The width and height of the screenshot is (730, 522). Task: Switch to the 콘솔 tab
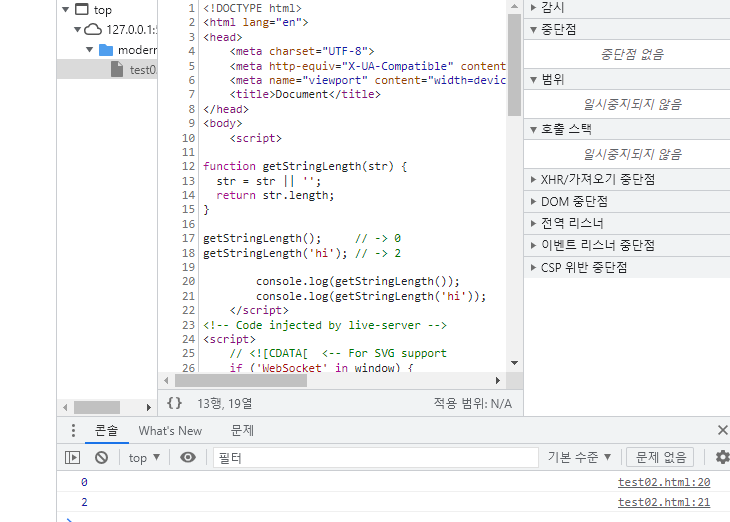pos(107,430)
